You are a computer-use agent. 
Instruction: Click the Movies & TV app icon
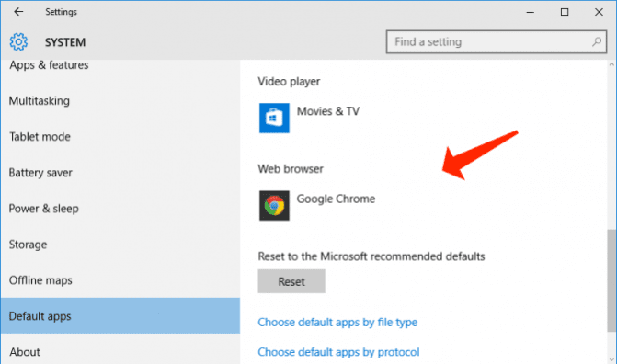[x=274, y=118]
